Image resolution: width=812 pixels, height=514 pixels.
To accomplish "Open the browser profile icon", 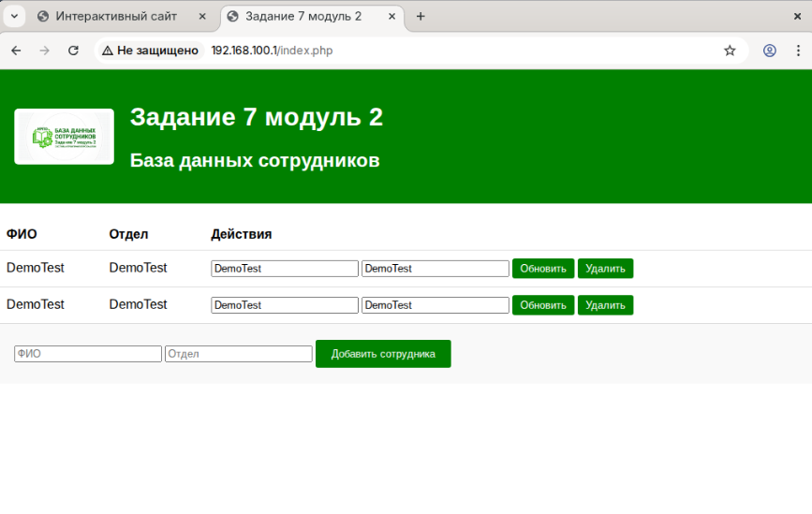I will pyautogui.click(x=770, y=51).
